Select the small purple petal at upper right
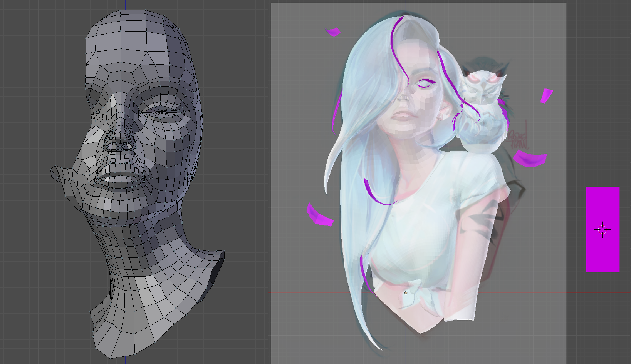 pos(546,95)
